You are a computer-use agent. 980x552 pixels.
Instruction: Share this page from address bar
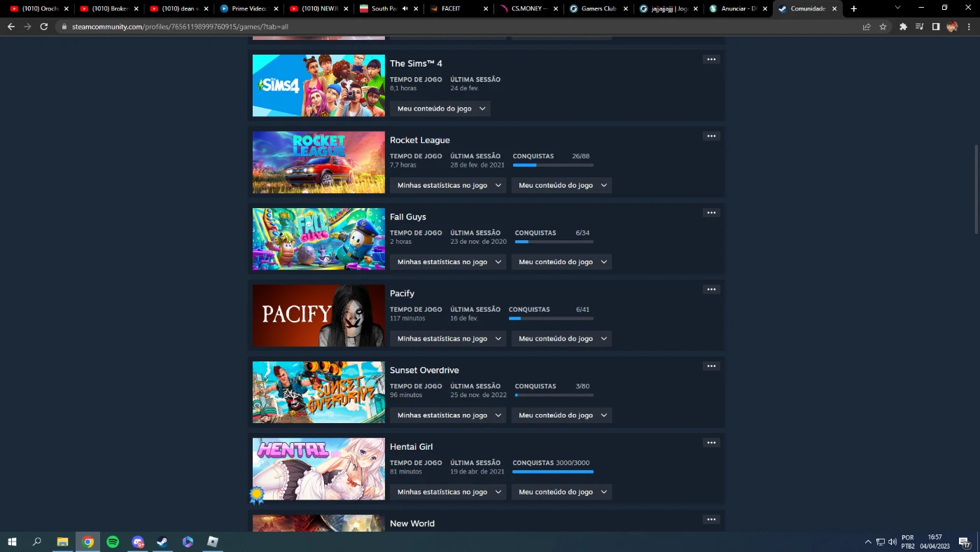click(x=867, y=27)
